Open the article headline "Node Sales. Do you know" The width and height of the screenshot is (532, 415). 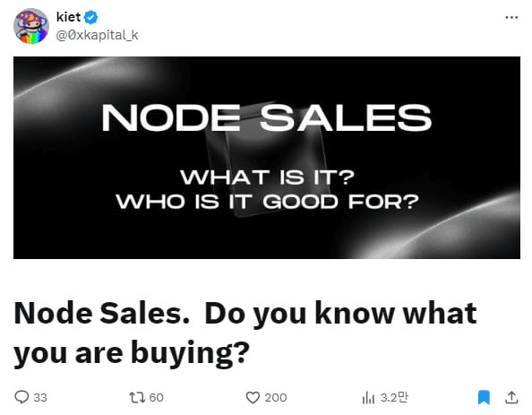click(245, 313)
